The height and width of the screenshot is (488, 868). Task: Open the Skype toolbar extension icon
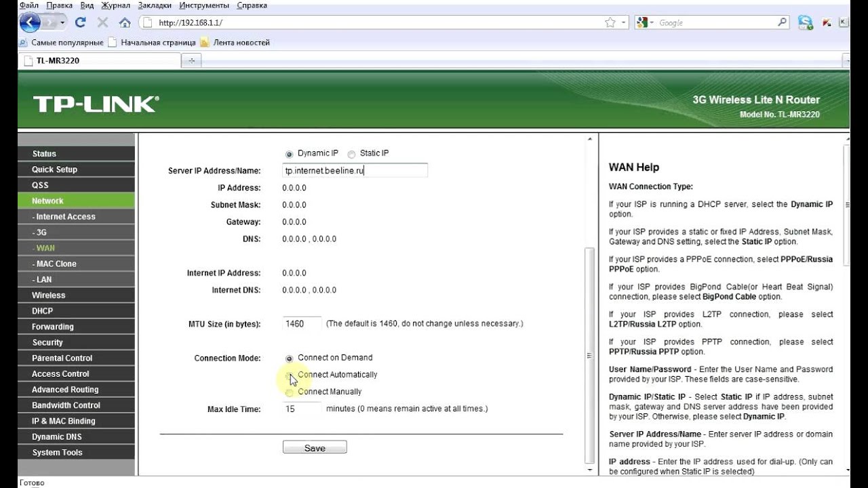805,22
